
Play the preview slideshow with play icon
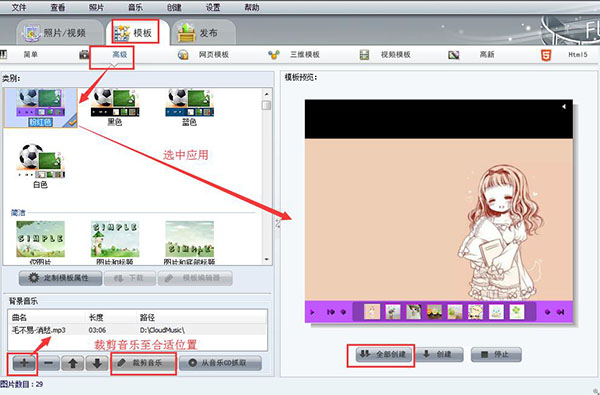tap(313, 312)
